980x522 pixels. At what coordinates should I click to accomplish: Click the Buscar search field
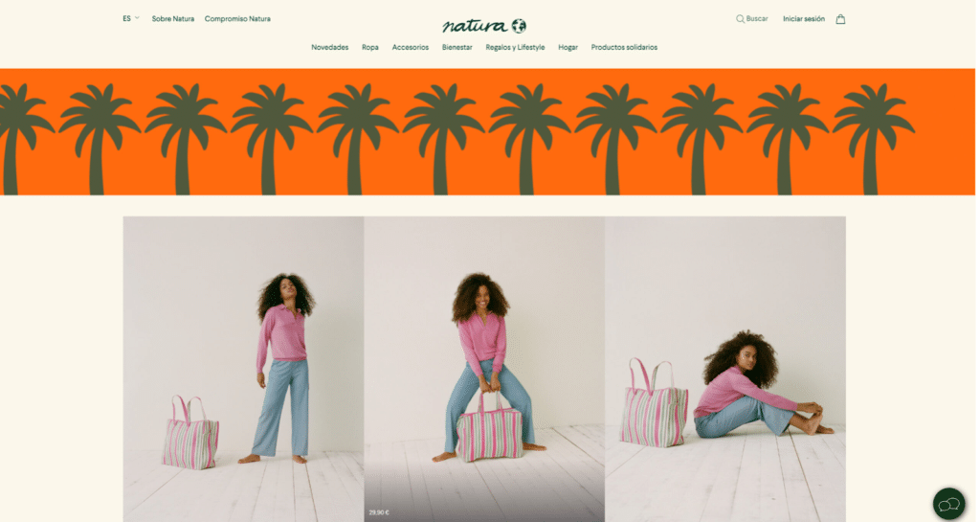click(x=752, y=19)
